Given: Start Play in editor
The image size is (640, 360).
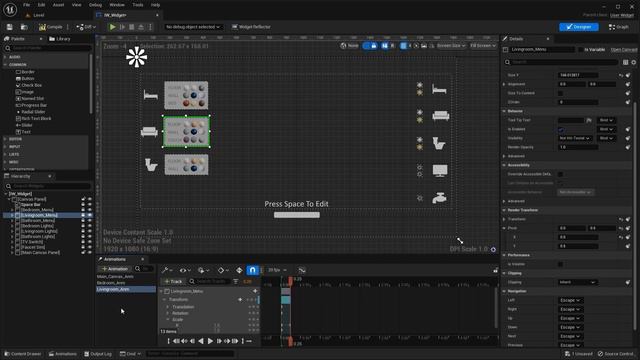Looking at the screenshot, I should point(112,27).
